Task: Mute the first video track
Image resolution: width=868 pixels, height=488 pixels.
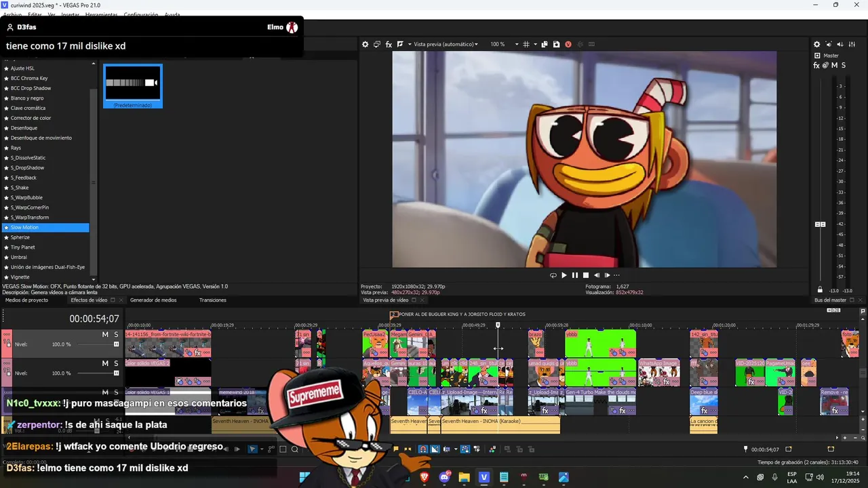Action: pos(105,335)
